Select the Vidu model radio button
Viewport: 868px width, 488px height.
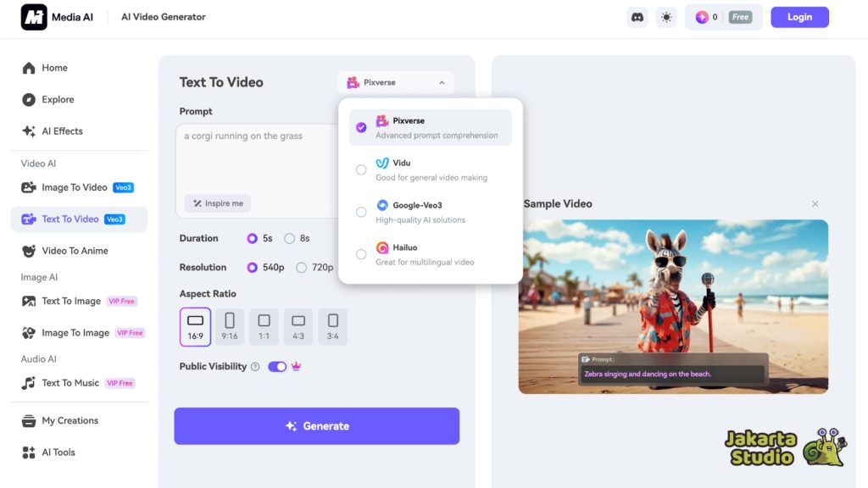(361, 169)
